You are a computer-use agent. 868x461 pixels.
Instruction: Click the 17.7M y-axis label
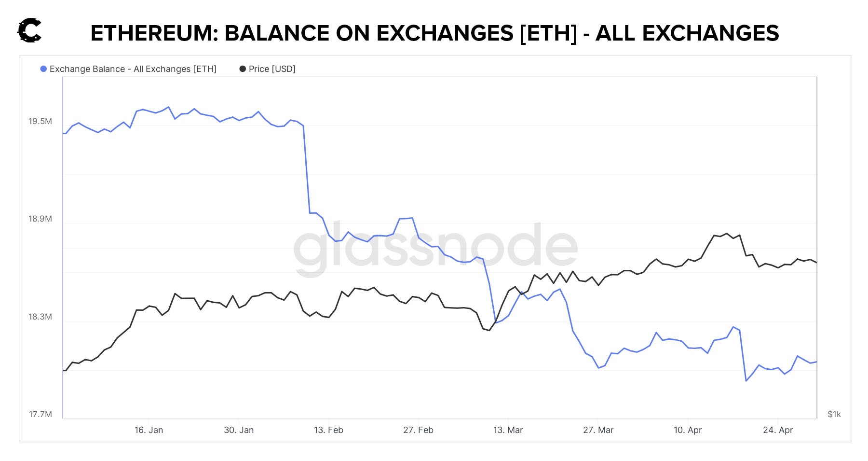tap(40, 415)
